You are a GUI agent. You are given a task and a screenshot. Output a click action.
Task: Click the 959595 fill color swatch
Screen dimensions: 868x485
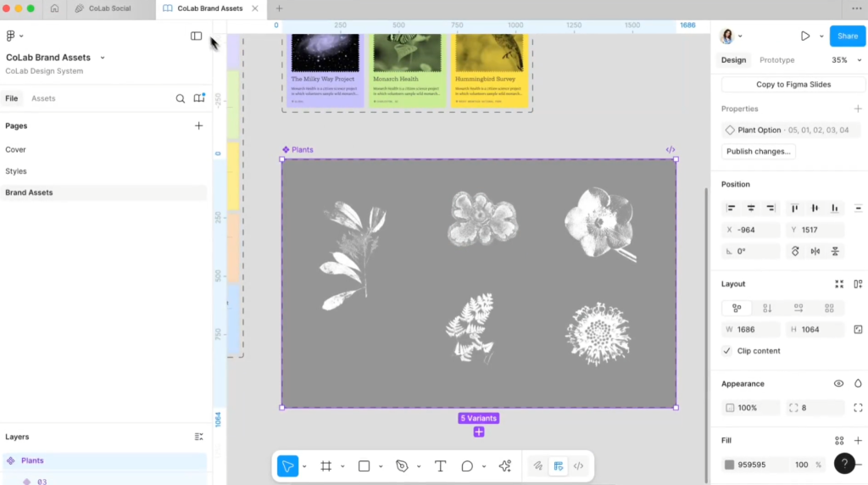pos(729,465)
